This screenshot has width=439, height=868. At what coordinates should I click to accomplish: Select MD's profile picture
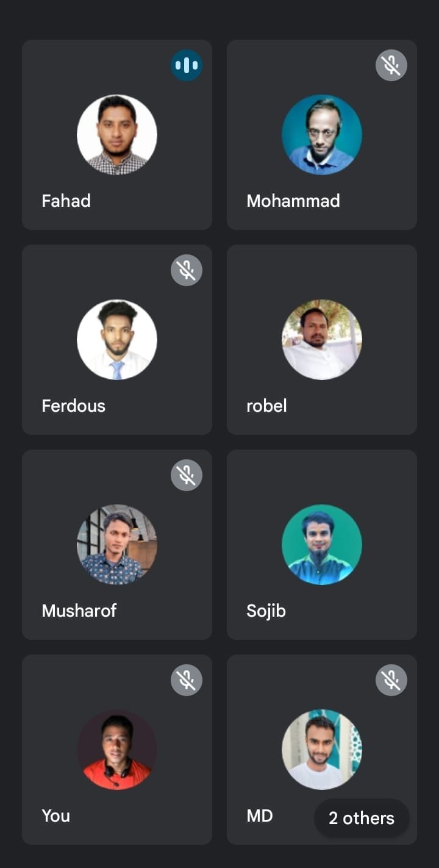(322, 750)
